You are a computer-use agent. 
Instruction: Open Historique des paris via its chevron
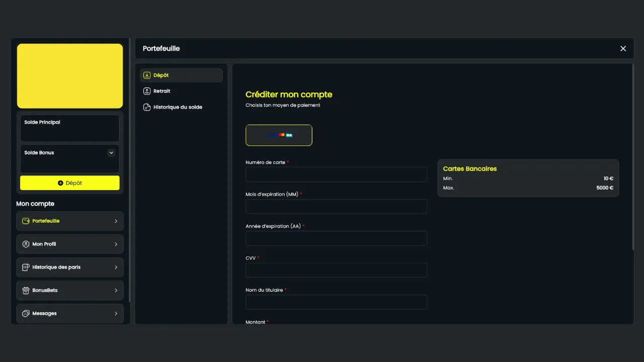tap(116, 267)
